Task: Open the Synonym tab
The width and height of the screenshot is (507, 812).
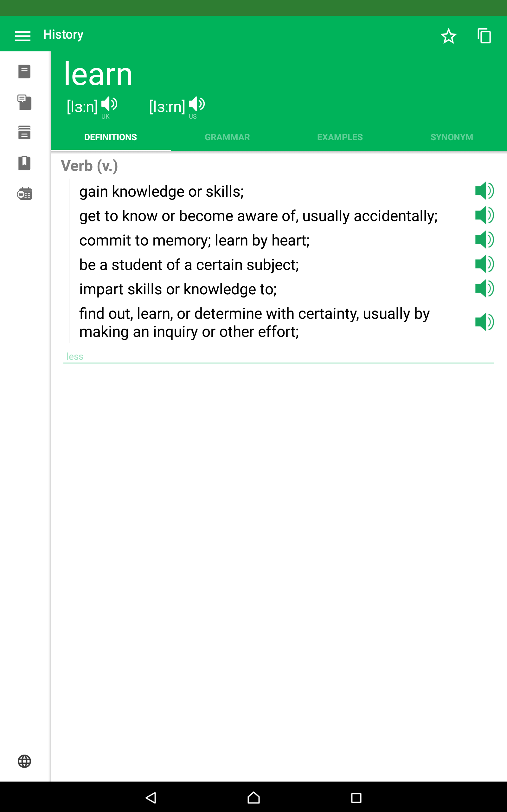Action: 452,137
